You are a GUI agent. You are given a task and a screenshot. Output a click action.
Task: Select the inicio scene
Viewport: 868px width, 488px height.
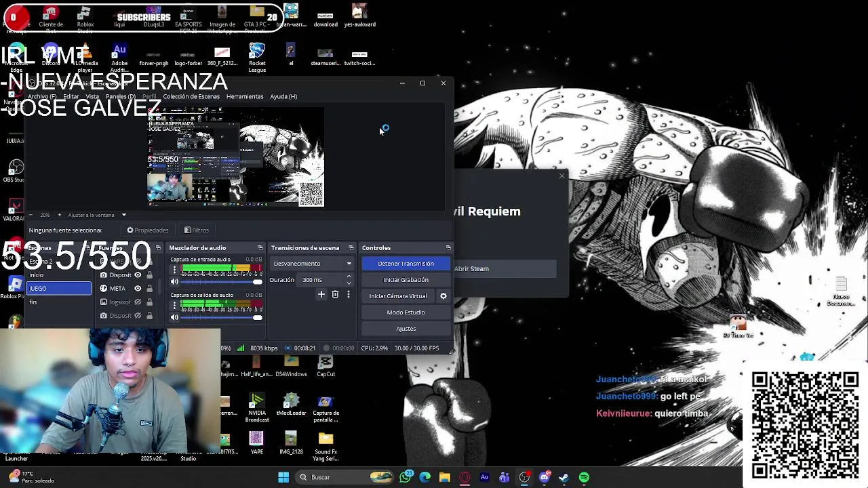(58, 275)
